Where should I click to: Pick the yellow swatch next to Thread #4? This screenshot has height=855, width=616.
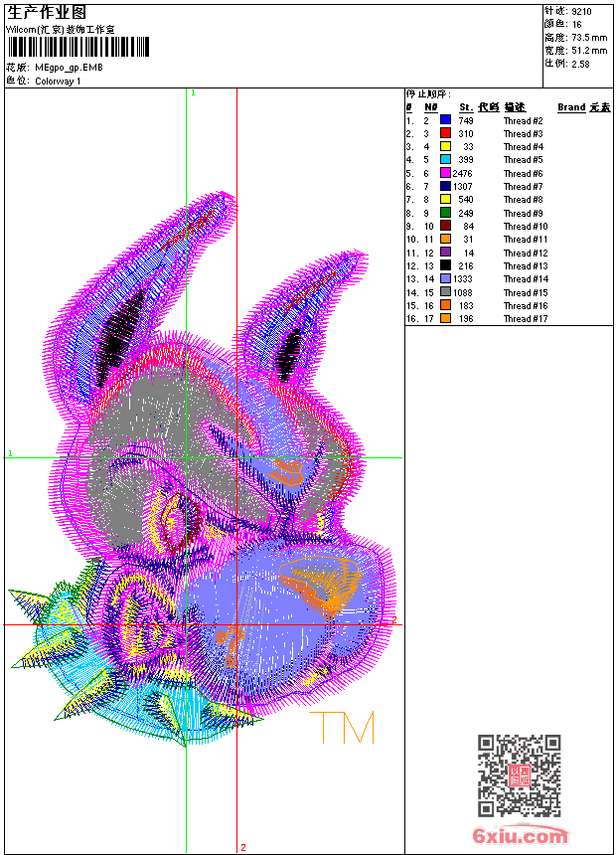coord(445,146)
